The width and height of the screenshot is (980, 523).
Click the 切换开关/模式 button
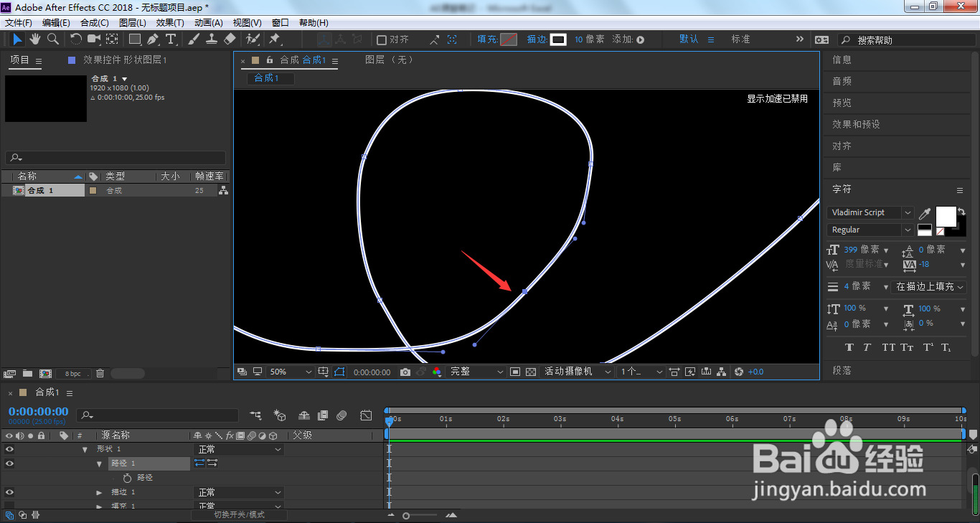(239, 514)
